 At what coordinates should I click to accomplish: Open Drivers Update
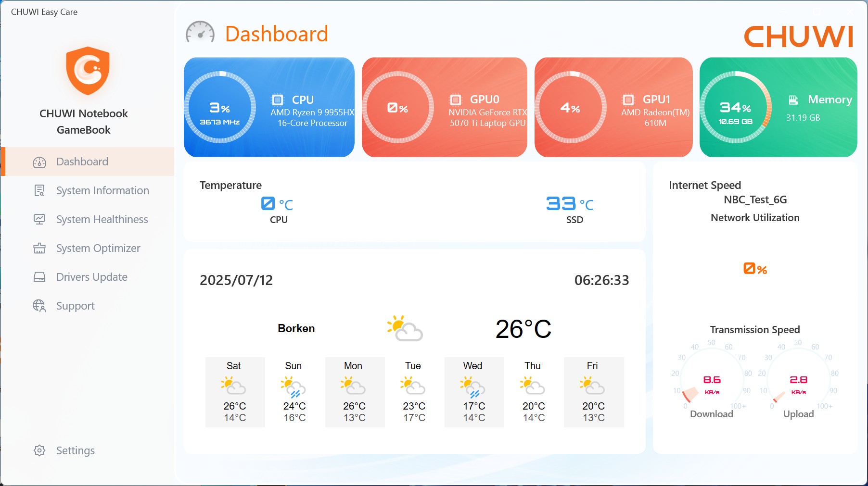[x=88, y=277]
